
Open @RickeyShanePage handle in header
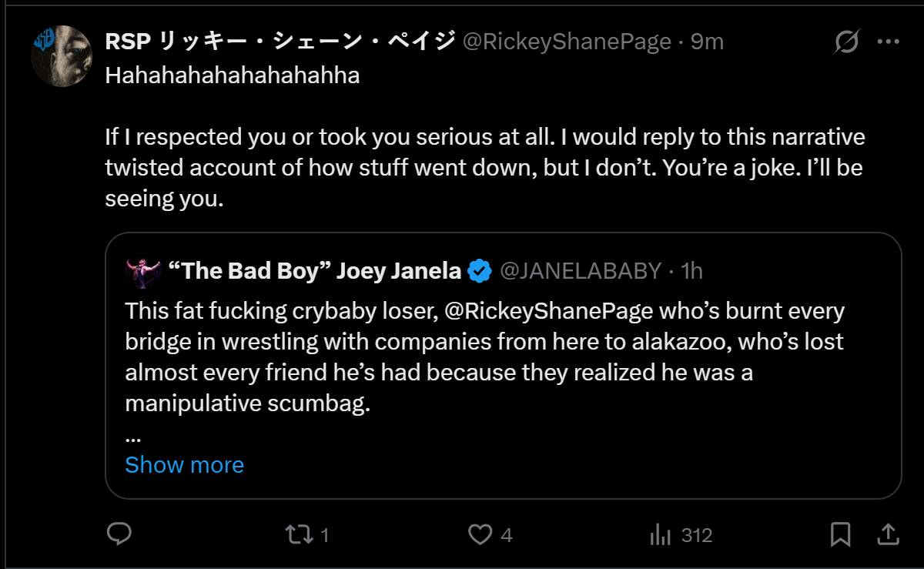pos(566,42)
